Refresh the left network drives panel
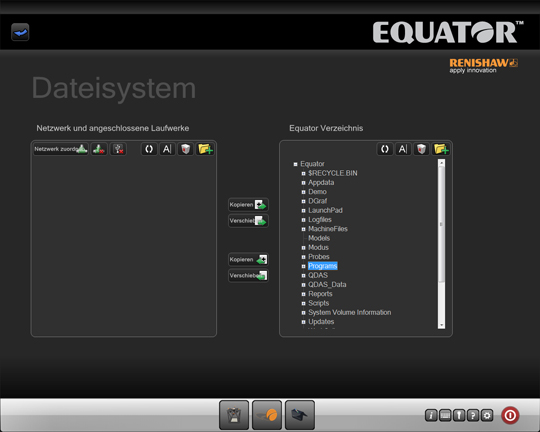Screen dimensions: 540x432 tap(149, 149)
